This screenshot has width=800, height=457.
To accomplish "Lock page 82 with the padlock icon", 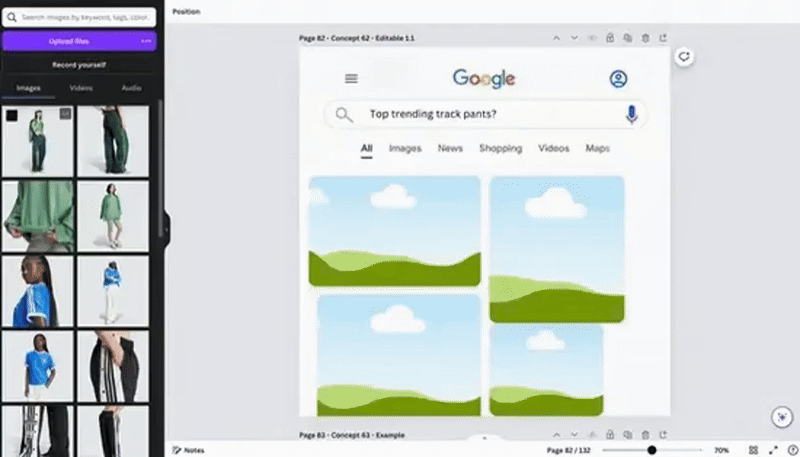I will [x=610, y=38].
